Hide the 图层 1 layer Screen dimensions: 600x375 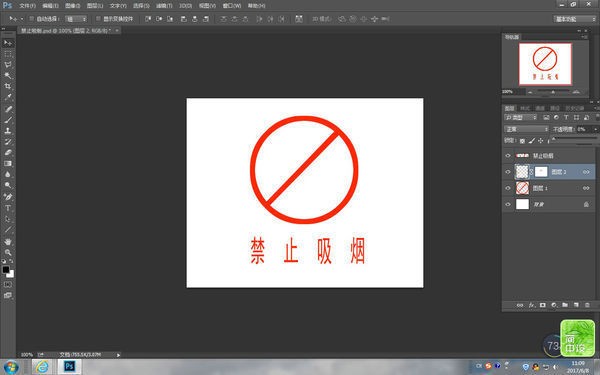(508, 188)
